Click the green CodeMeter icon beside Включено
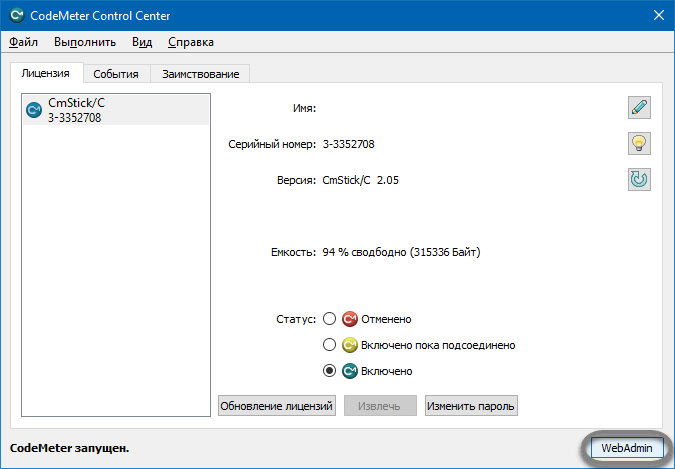 click(x=350, y=371)
